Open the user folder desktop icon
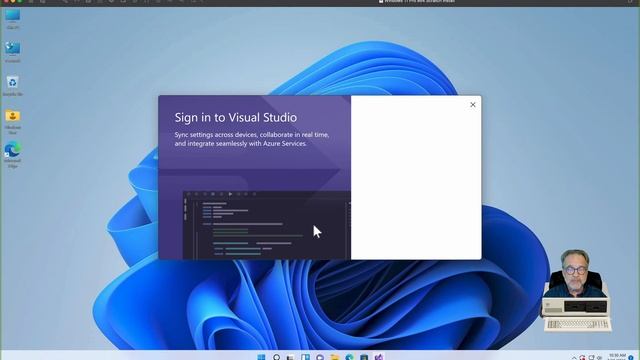The image size is (640, 360). (x=13, y=122)
